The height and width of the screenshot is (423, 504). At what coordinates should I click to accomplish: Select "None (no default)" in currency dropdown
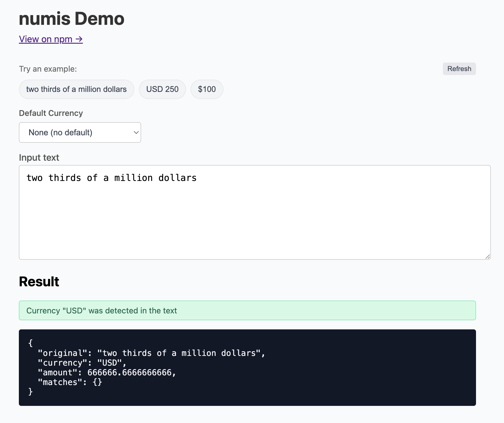click(x=60, y=132)
